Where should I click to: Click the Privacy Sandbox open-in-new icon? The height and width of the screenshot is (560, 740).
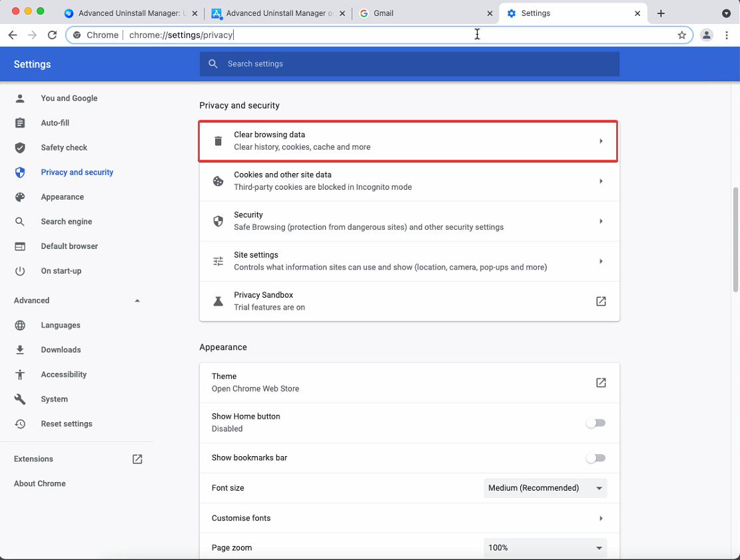pos(601,301)
